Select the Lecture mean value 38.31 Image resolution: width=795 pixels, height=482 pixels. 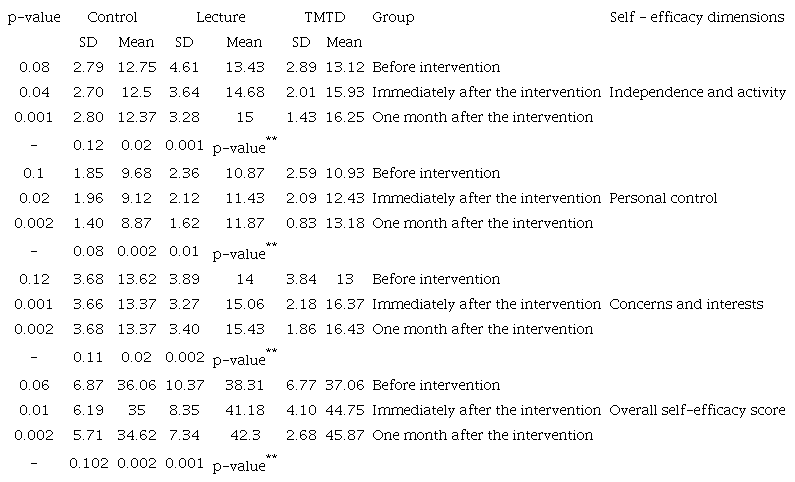tap(244, 385)
